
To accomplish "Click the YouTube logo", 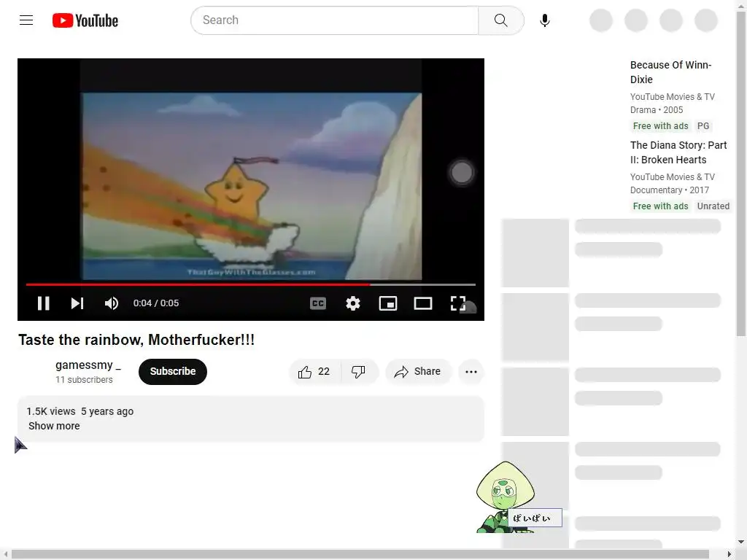I will pyautogui.click(x=85, y=20).
